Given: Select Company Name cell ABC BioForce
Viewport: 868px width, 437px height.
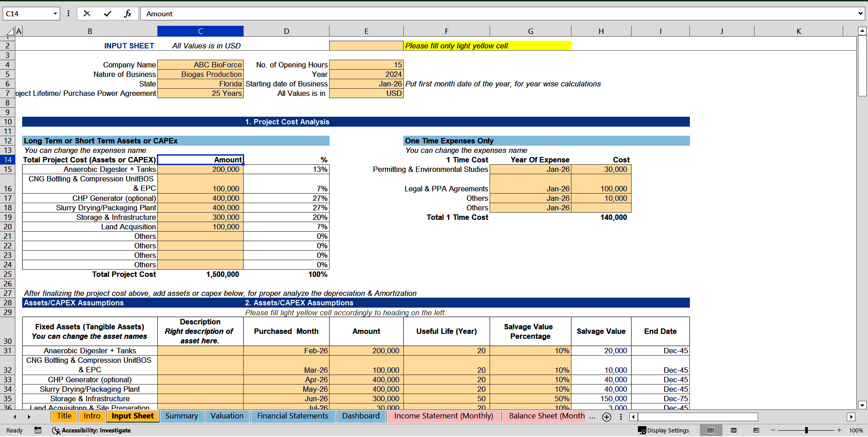Looking at the screenshot, I should [200, 65].
